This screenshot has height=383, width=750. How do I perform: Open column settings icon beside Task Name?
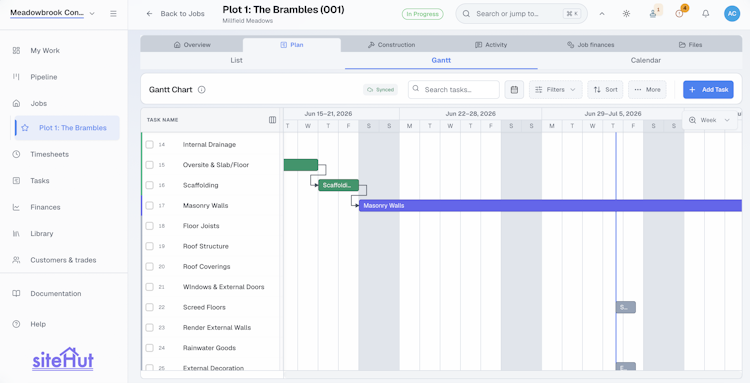pyautogui.click(x=272, y=120)
